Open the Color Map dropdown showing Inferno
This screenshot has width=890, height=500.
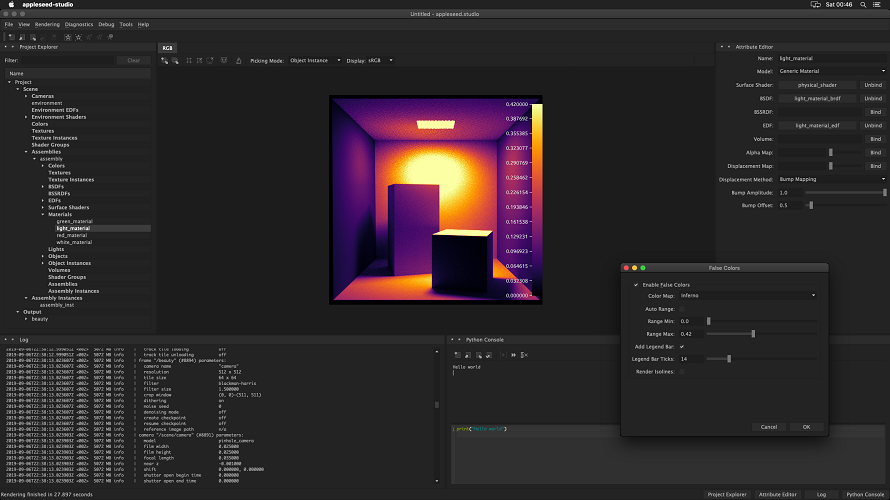coord(747,296)
